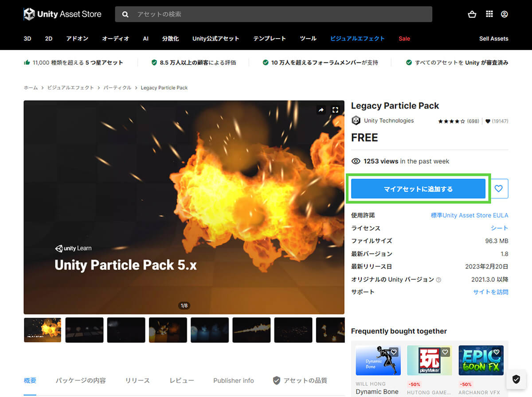Click the シート license link
Screen dimensions: 532x397
pyautogui.click(x=499, y=228)
